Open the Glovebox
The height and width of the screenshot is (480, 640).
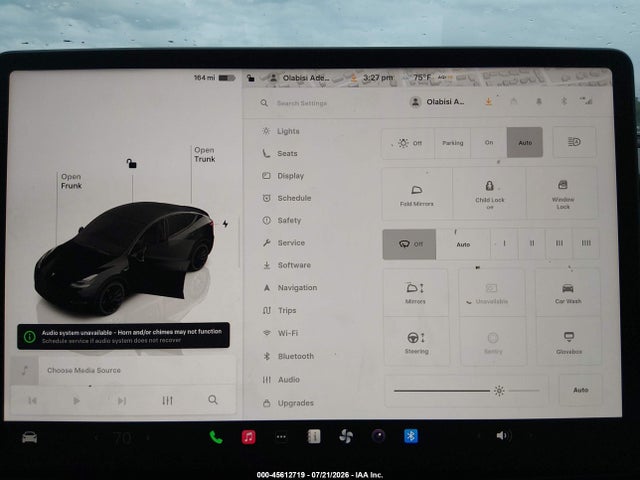(569, 342)
